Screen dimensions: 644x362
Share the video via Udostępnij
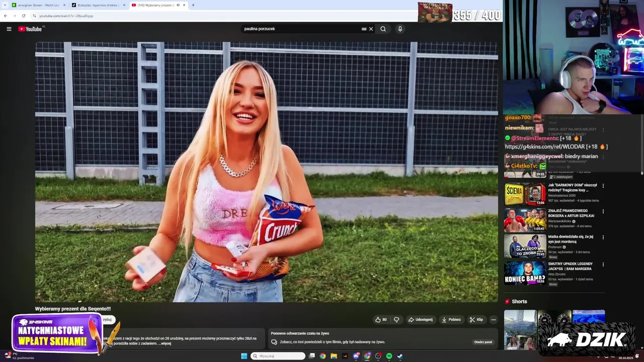pos(421,319)
